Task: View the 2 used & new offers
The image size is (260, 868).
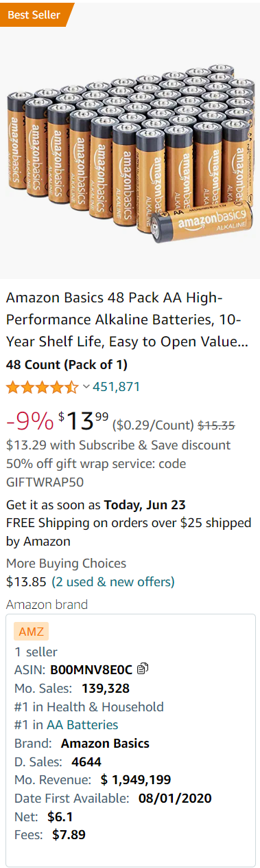Action: [113, 581]
